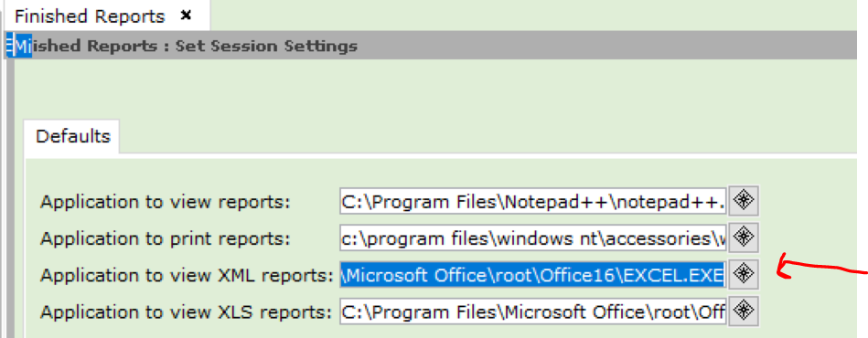Open browse icon beside XML reports application path
The width and height of the screenshot is (868, 338).
[743, 274]
